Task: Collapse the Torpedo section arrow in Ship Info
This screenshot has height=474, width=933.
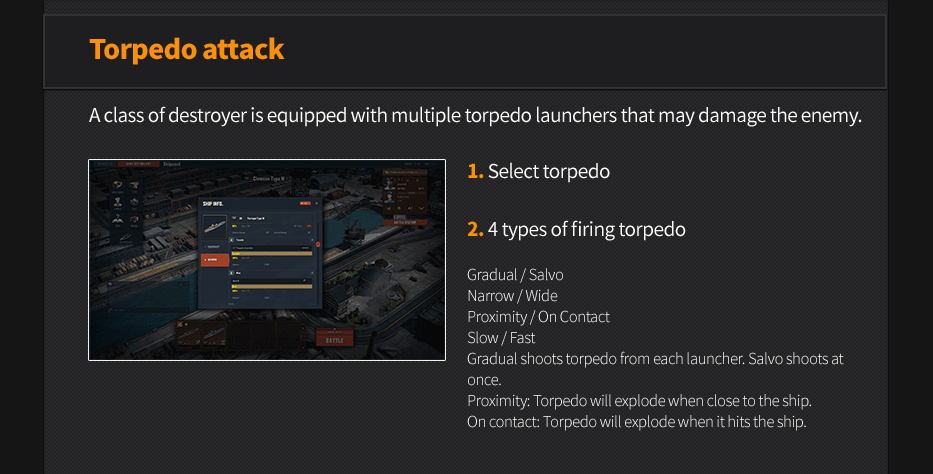Action: [311, 241]
